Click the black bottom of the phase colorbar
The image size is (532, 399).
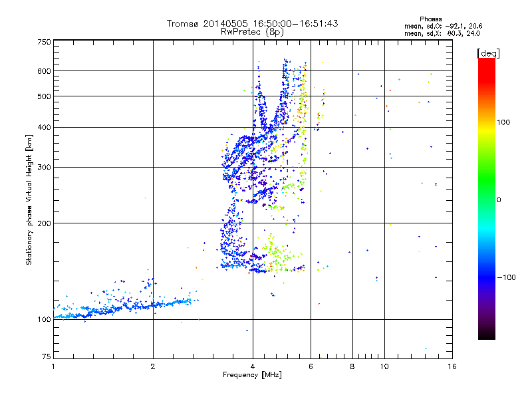pyautogui.click(x=487, y=334)
